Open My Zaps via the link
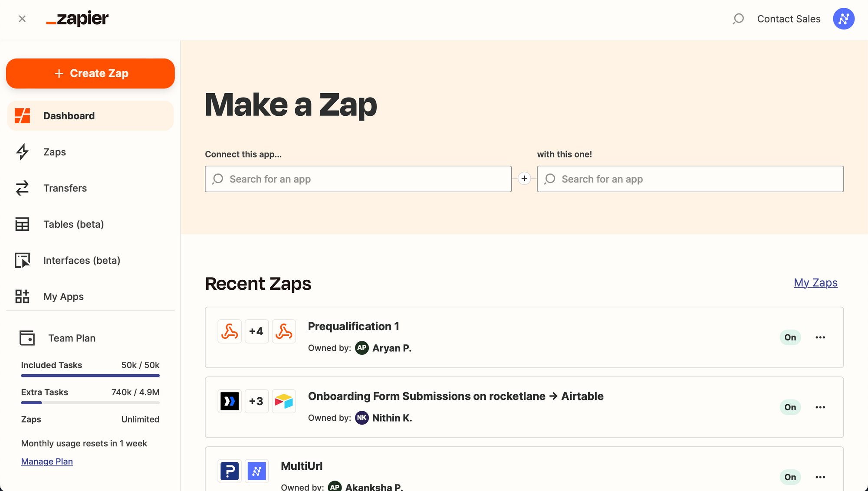Image resolution: width=868 pixels, height=491 pixels. point(815,282)
